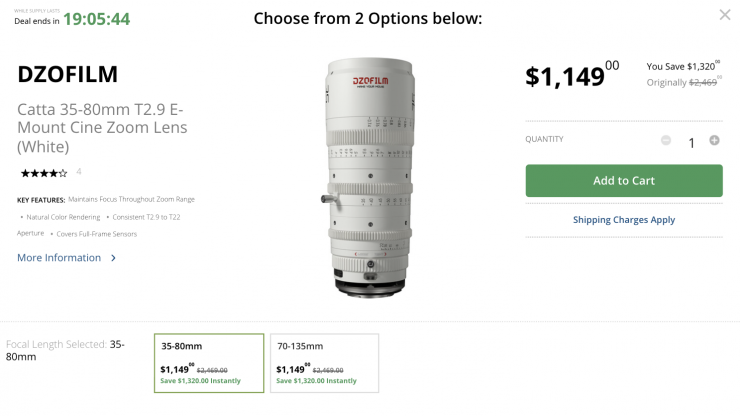Click the DZOFILM brand name heading

pyautogui.click(x=68, y=74)
